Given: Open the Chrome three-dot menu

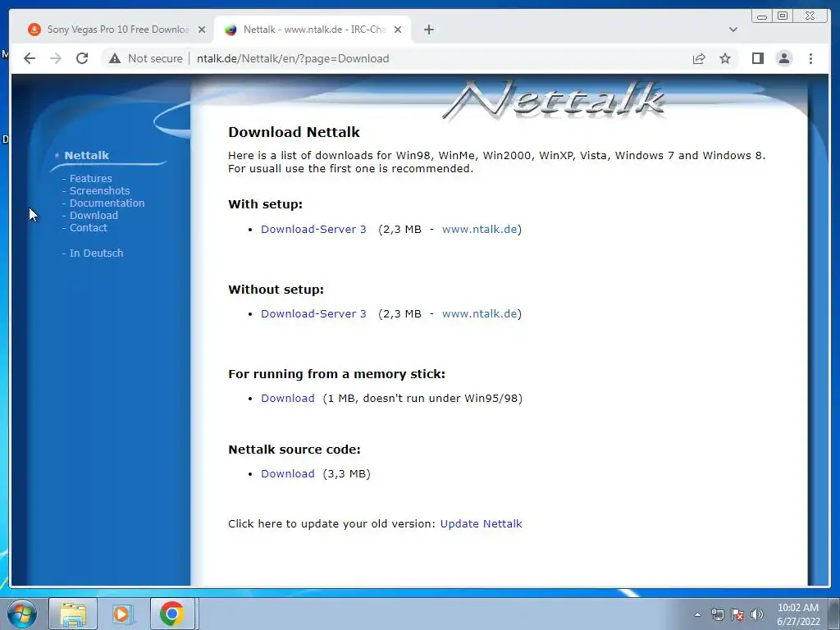Looking at the screenshot, I should pos(810,58).
